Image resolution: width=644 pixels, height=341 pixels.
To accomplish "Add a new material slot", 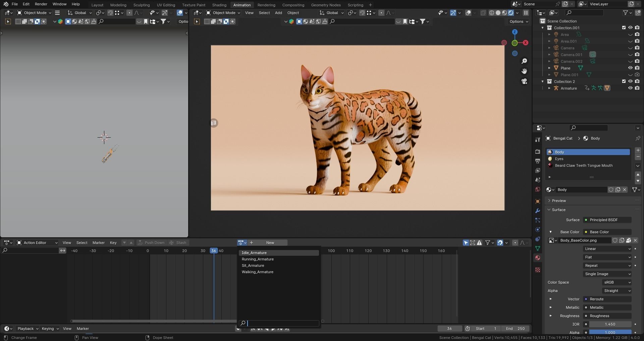I will click(638, 150).
